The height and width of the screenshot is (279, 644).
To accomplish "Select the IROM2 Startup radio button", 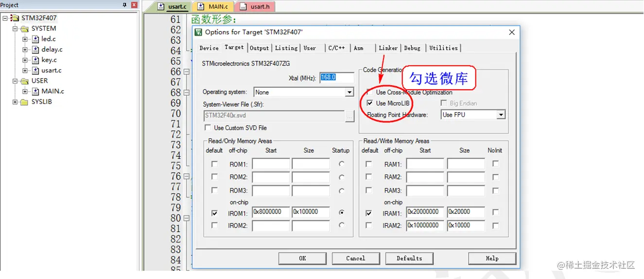I will (342, 225).
